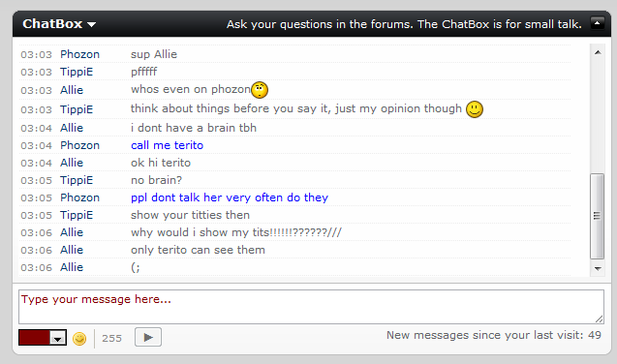Viewport: 617px width, 364px height.
Task: Click the 03:05 timestamp beside 'no brain?'
Action: pyautogui.click(x=36, y=181)
